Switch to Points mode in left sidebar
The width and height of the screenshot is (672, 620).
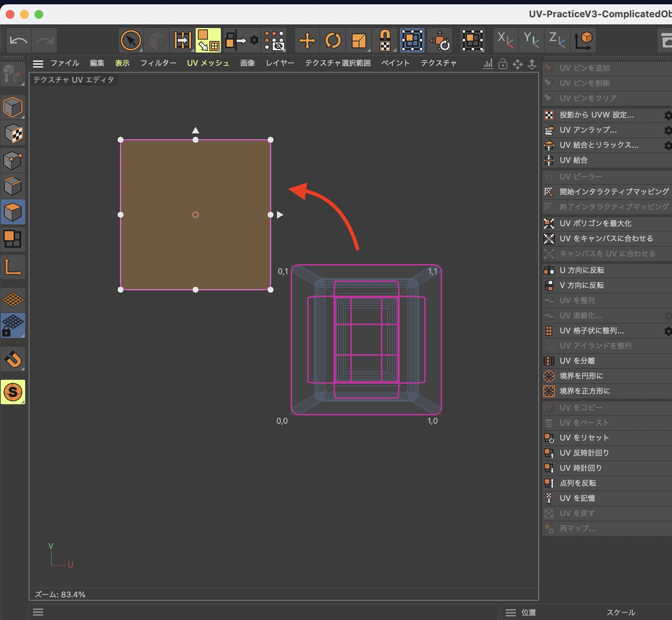pyautogui.click(x=13, y=160)
